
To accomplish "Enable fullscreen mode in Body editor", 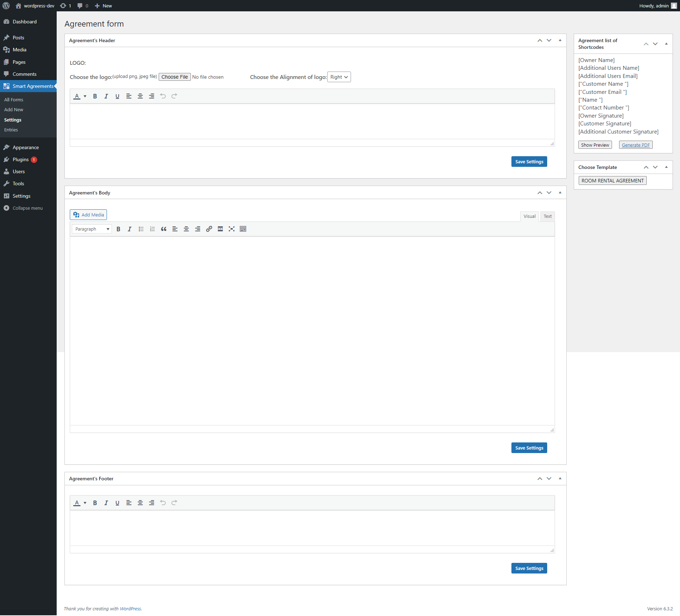I will click(232, 229).
